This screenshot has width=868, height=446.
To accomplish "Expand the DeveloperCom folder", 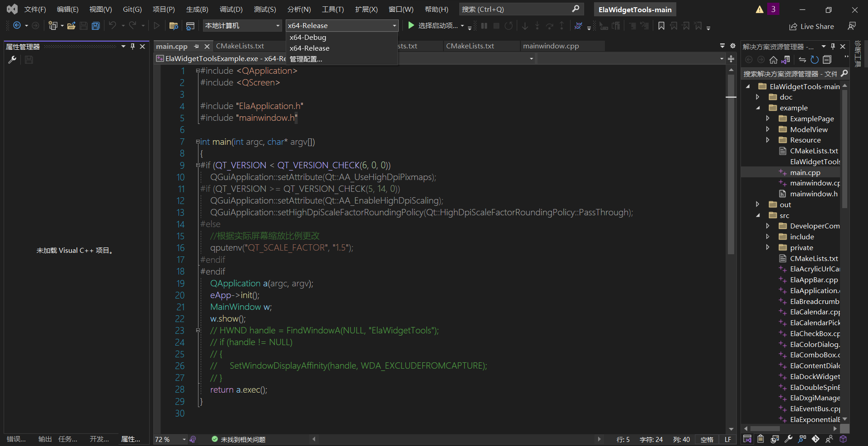I will click(768, 226).
